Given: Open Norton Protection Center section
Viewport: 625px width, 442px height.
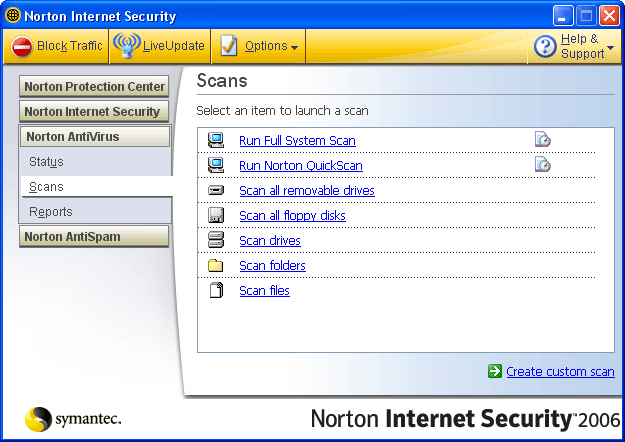Looking at the screenshot, I should (x=94, y=86).
